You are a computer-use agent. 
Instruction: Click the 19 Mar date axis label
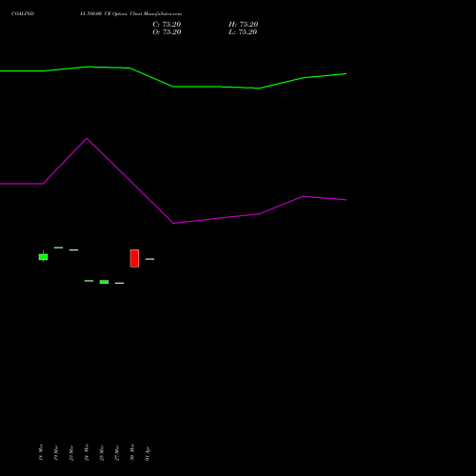(x=56, y=452)
